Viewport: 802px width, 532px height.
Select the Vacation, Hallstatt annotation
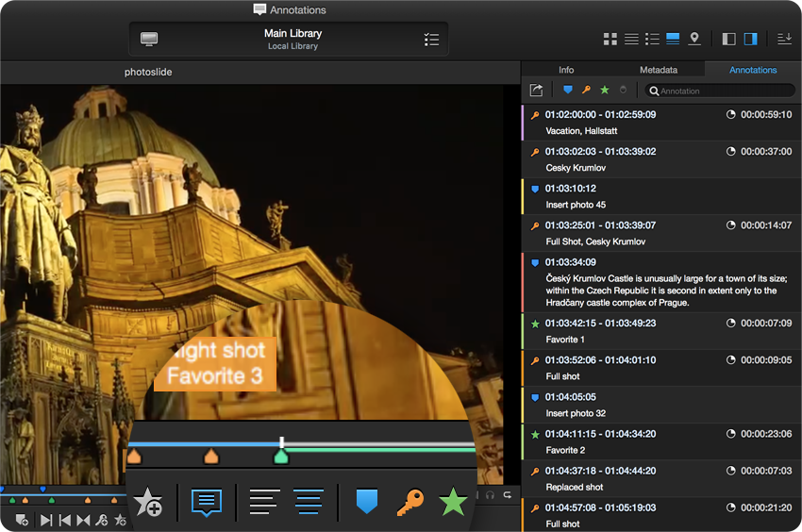(661, 123)
